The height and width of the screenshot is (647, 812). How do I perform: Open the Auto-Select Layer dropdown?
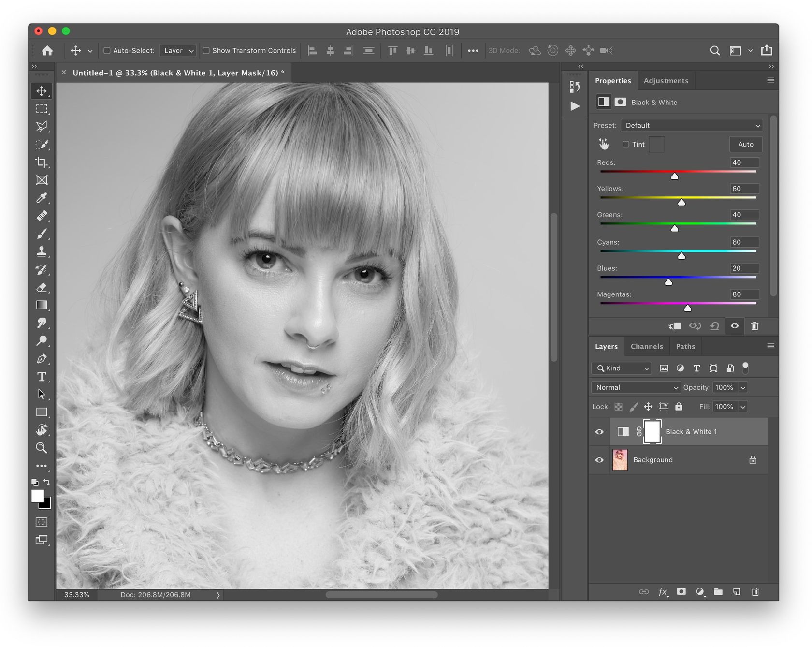pos(178,50)
